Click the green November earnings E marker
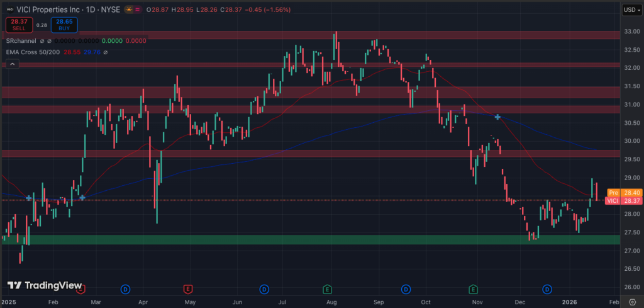644x308 pixels. click(x=474, y=290)
